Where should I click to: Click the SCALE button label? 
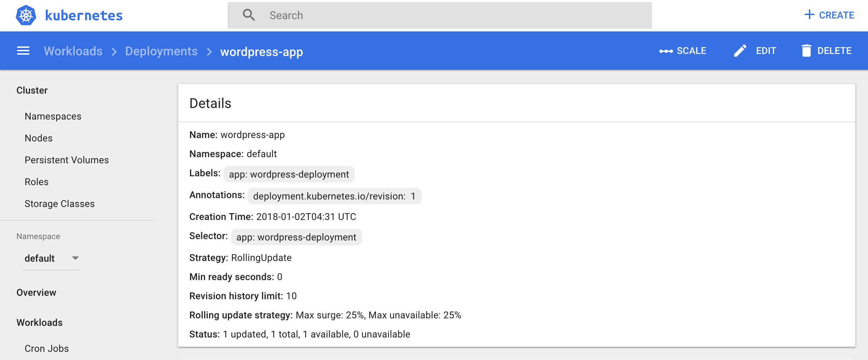[691, 51]
